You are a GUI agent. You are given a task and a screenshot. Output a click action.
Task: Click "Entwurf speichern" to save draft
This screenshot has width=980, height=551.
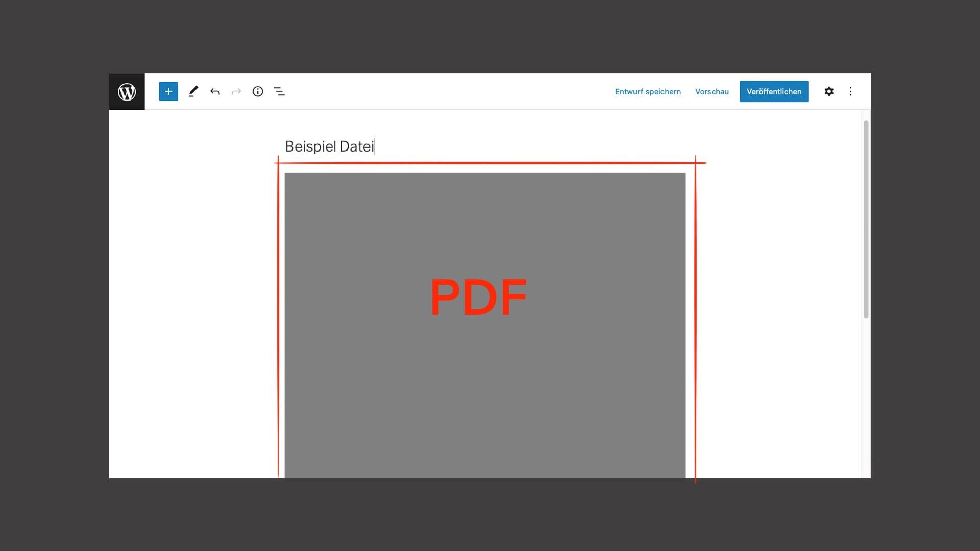647,91
